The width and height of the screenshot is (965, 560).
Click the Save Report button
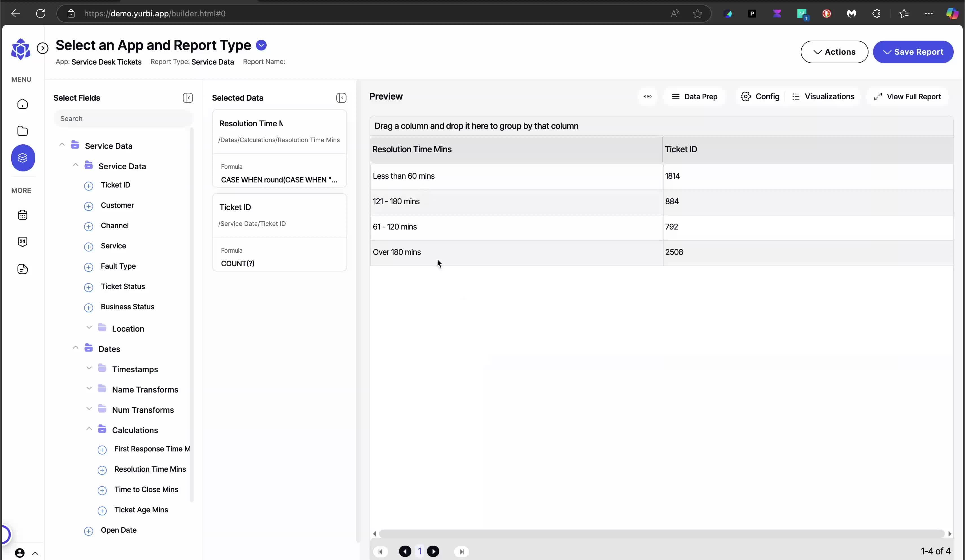coord(913,52)
